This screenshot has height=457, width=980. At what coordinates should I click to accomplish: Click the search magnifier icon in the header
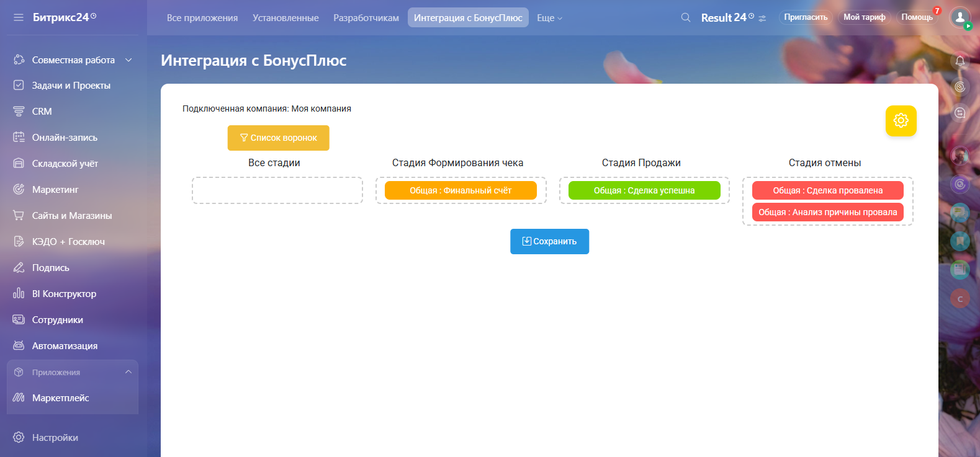[x=686, y=17]
